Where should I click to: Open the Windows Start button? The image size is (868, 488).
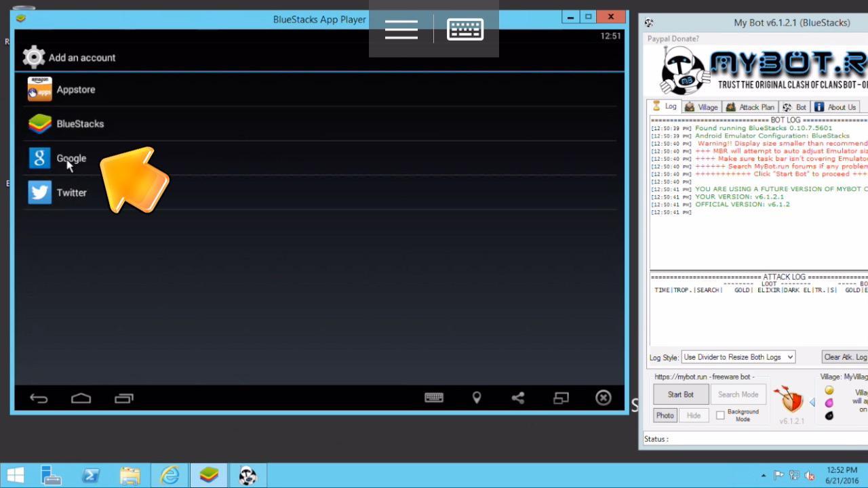[x=15, y=475]
